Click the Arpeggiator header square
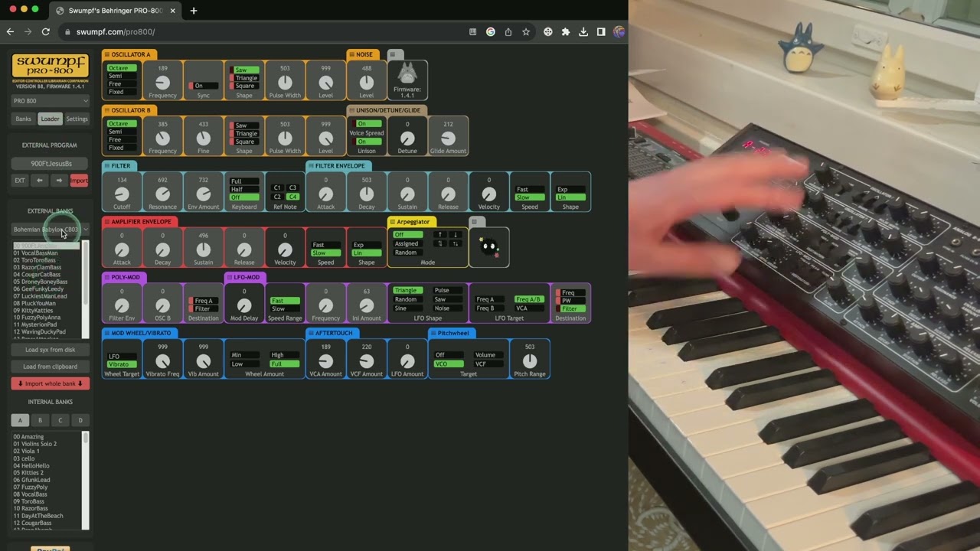980x551 pixels. (x=393, y=222)
